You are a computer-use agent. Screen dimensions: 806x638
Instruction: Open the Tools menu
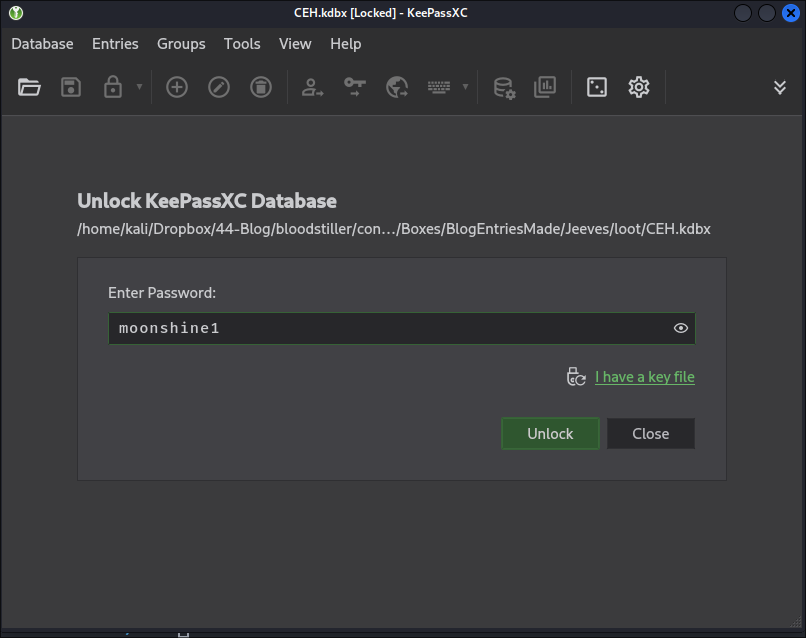(x=242, y=44)
